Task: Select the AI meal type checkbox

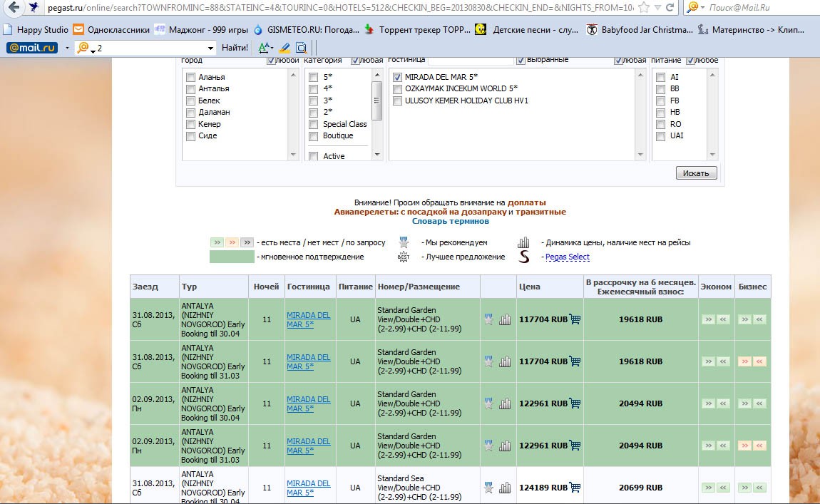Action: tap(661, 78)
